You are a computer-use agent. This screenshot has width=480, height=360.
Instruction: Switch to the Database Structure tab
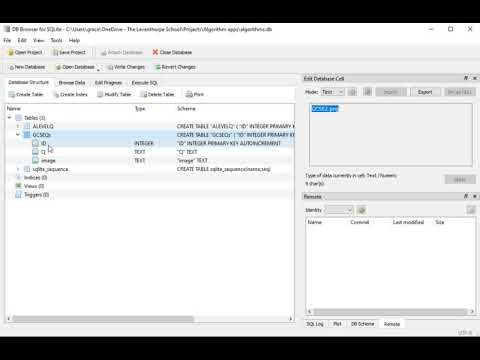pyautogui.click(x=29, y=82)
